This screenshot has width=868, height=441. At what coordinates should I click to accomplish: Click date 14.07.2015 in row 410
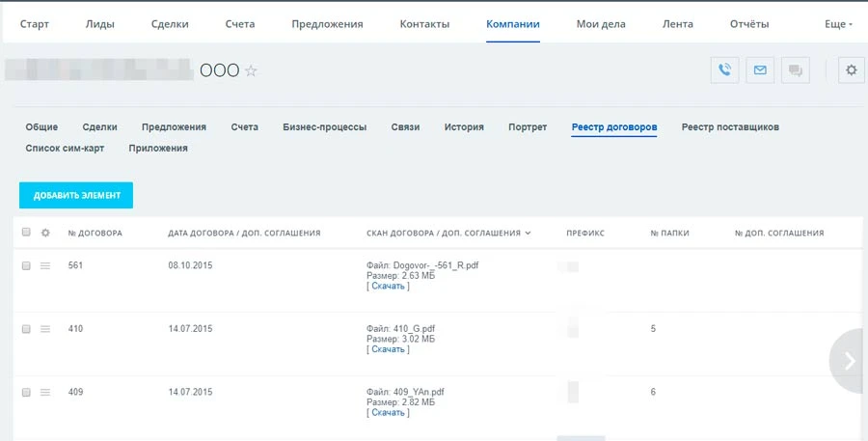pyautogui.click(x=190, y=329)
